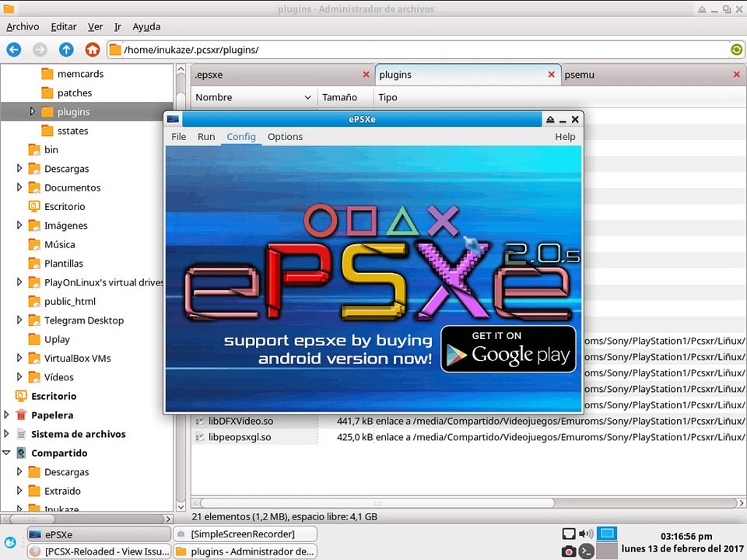Select the sstates folder
Screen dimensions: 747x560
tap(72, 131)
